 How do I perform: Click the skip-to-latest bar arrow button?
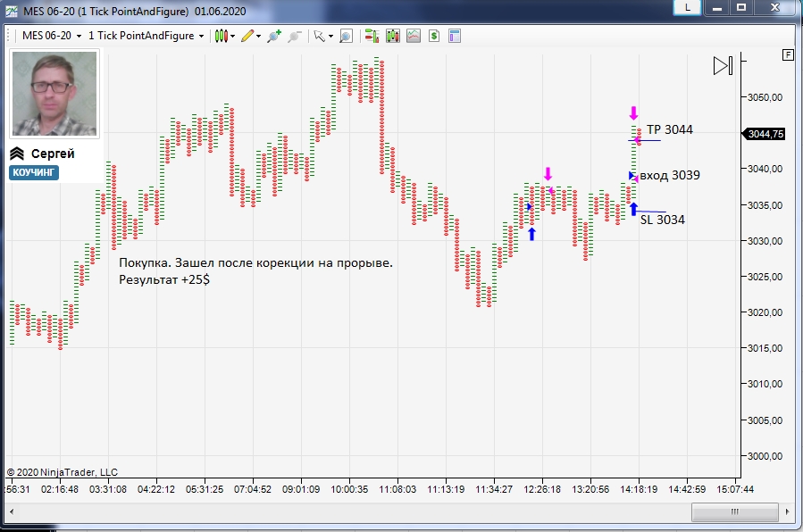coord(724,65)
